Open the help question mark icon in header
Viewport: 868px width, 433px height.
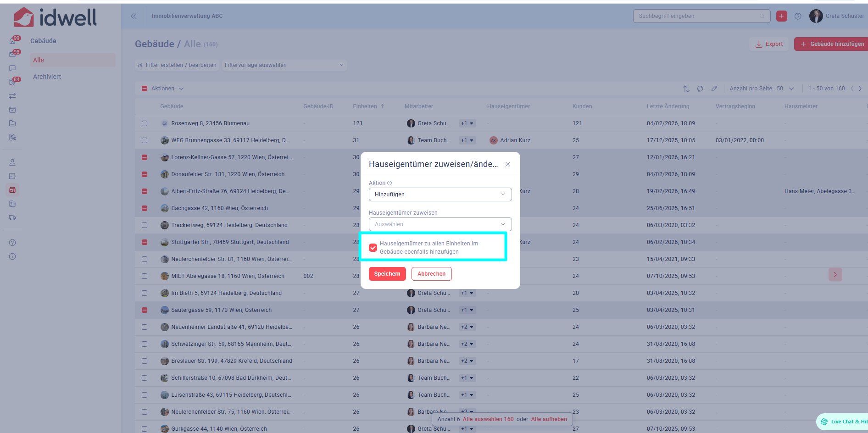pos(798,16)
